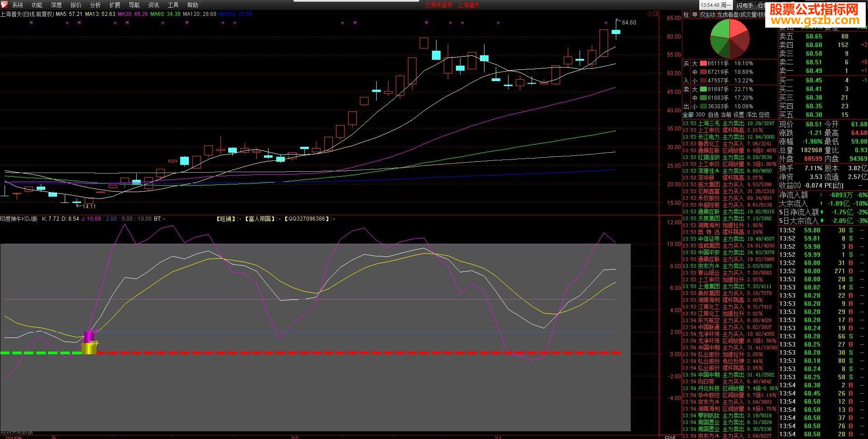Open the 帮助 menu

pos(192,5)
